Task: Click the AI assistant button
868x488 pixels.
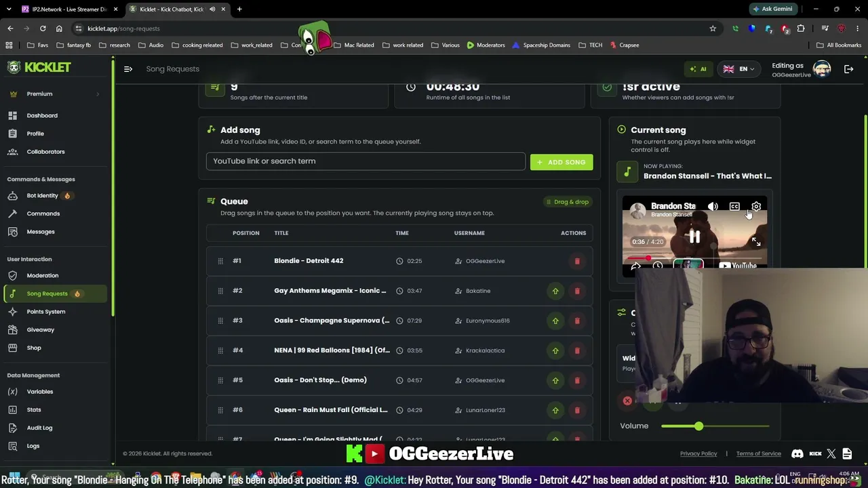Action: click(x=698, y=69)
